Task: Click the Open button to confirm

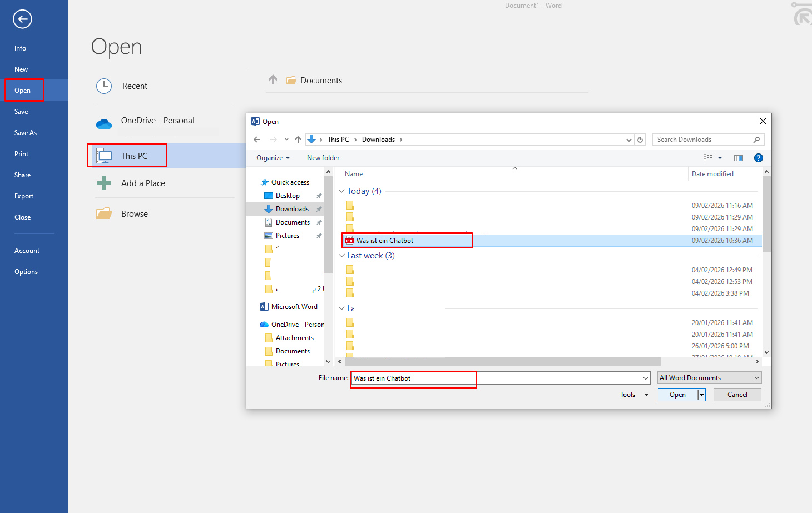Action: (x=676, y=394)
